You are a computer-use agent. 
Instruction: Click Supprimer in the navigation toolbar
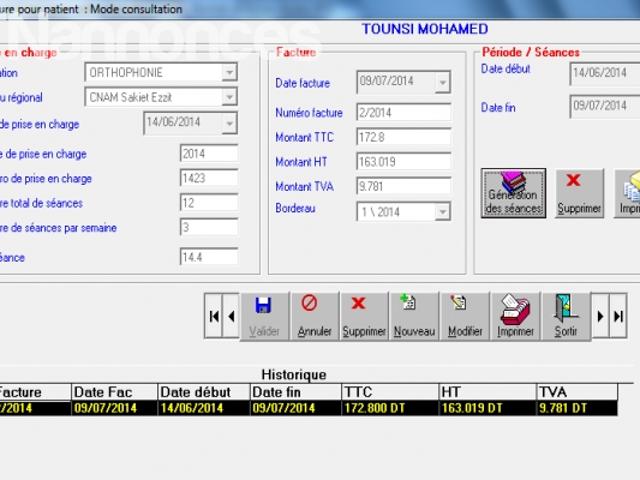pyautogui.click(x=364, y=316)
